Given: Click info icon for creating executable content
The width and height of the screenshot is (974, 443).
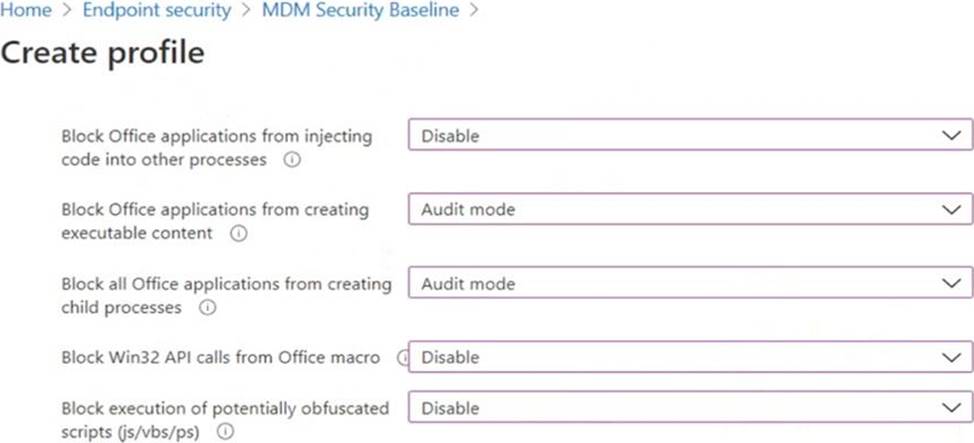Looking at the screenshot, I should (238, 234).
